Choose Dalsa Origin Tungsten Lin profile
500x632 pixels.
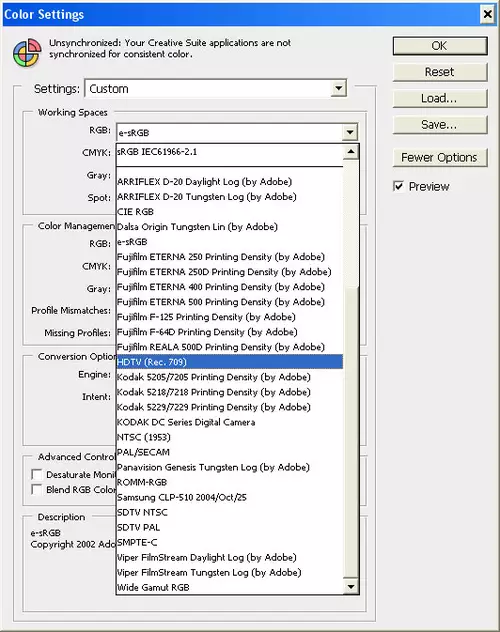230,227
